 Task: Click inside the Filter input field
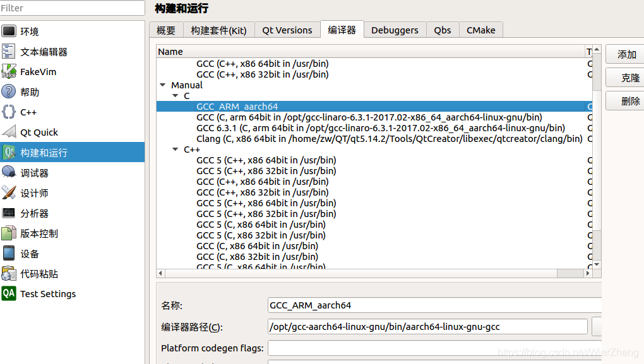pyautogui.click(x=71, y=9)
